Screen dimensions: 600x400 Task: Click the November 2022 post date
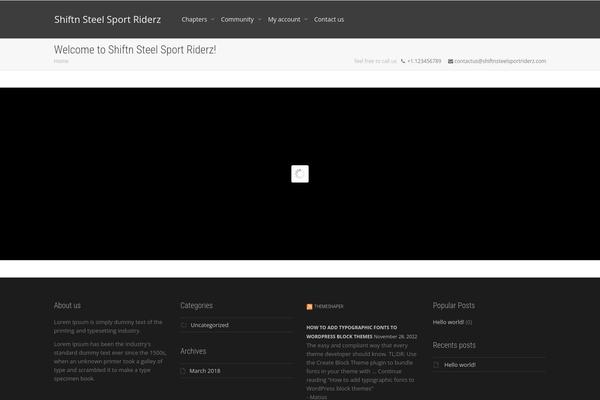[396, 337]
